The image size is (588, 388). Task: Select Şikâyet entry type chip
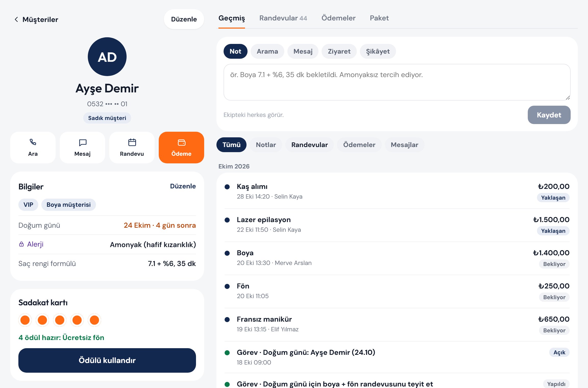pos(378,51)
